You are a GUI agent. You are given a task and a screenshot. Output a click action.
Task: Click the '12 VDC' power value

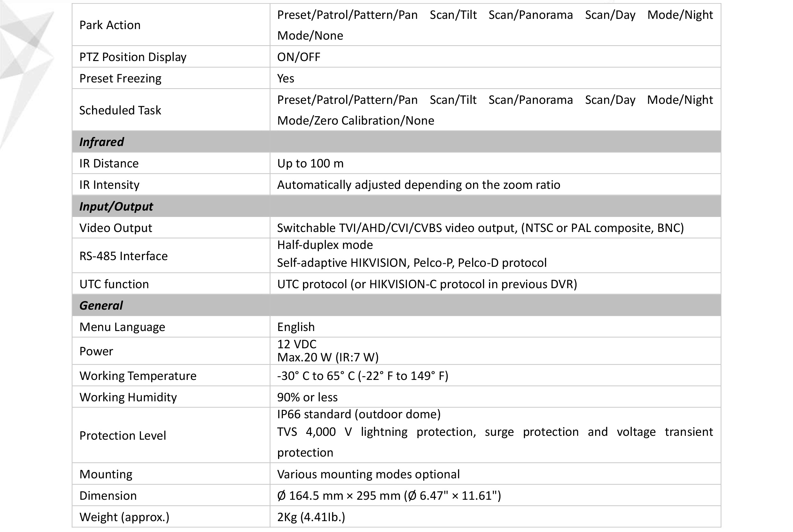(x=297, y=344)
